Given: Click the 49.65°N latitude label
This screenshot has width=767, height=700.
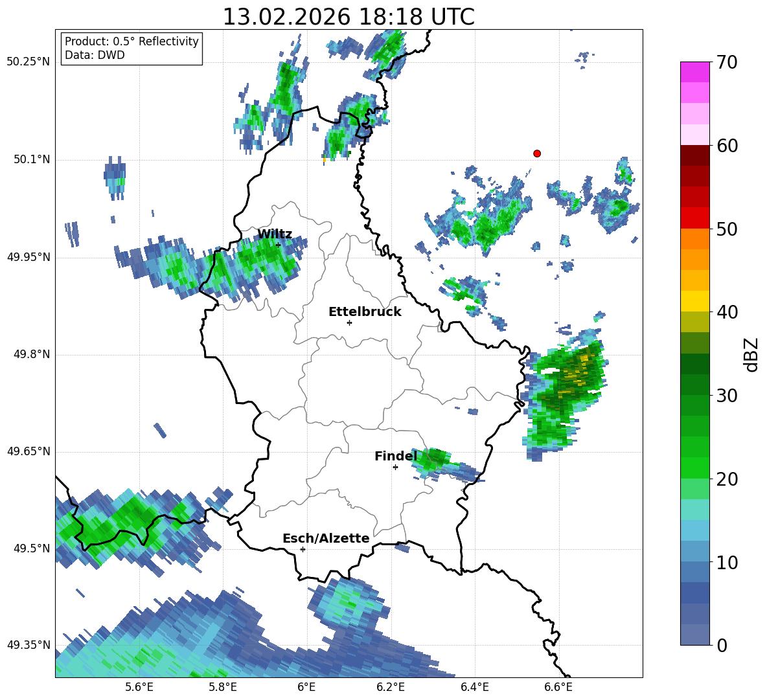Looking at the screenshot, I should tap(29, 451).
